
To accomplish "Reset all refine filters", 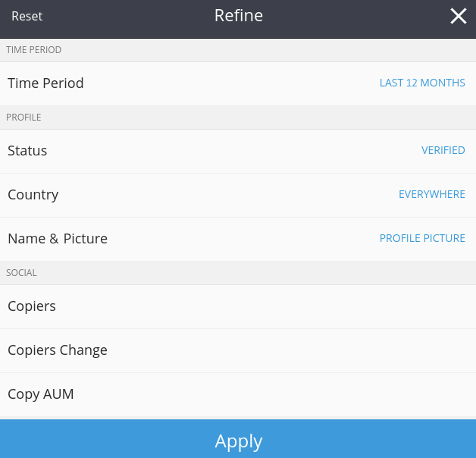I will tap(27, 16).
